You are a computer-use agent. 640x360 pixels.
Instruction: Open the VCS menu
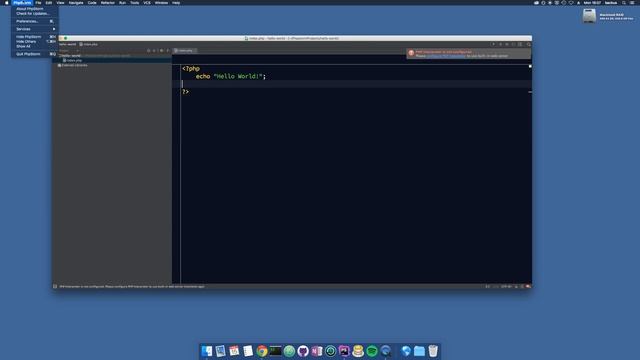tap(147, 2)
